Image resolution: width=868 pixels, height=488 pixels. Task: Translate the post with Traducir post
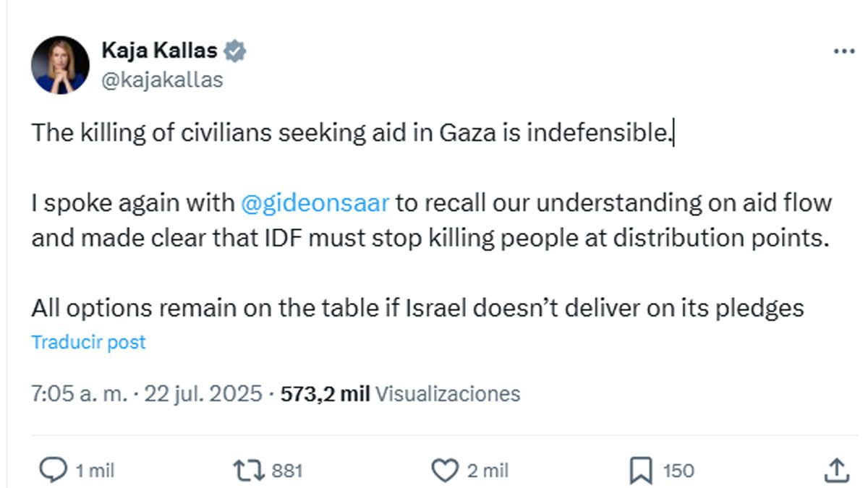tap(88, 342)
